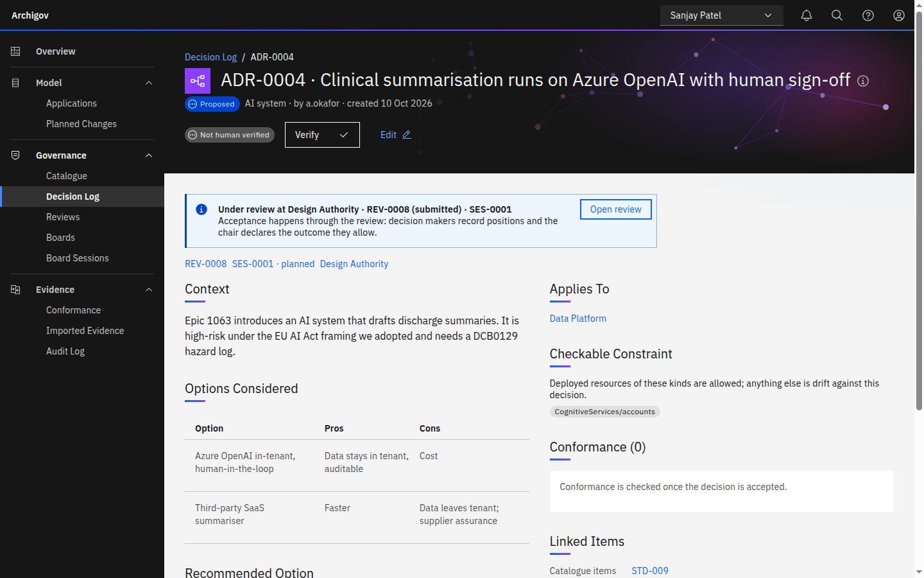Click the CognitiveServices/accounts tag
Screen dimensions: 924x578
605,412
